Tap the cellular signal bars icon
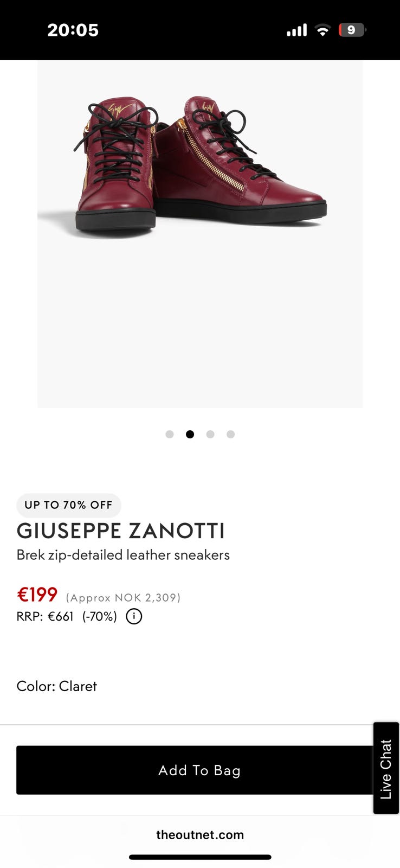400x868 pixels. click(296, 30)
